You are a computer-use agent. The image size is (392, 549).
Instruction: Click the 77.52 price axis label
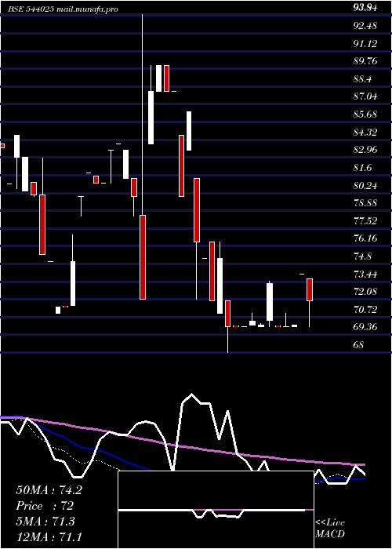(x=365, y=220)
